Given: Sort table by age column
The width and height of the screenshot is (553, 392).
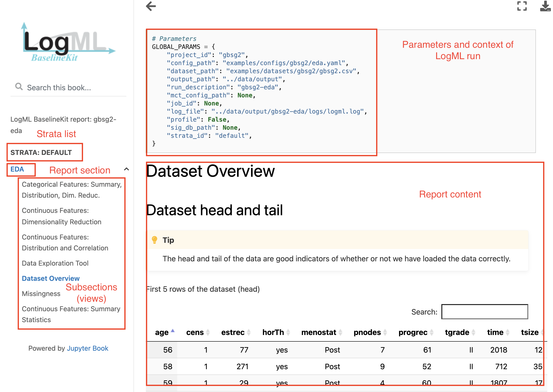Looking at the screenshot, I should (165, 332).
